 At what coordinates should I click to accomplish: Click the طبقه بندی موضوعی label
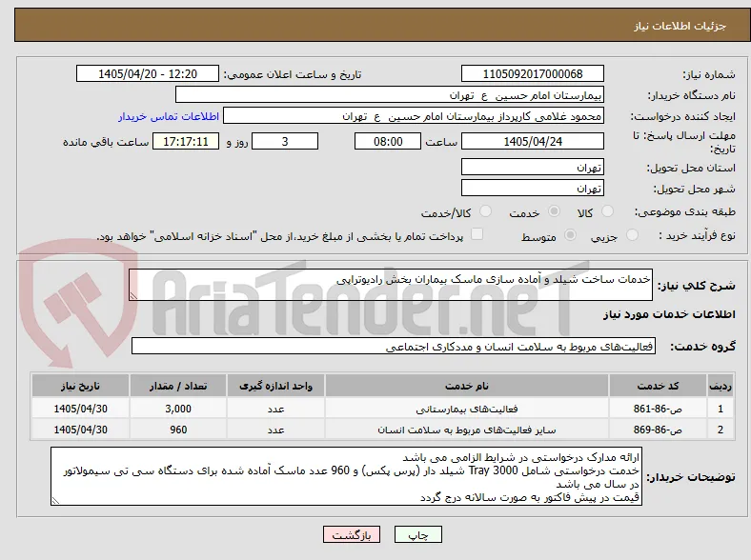coord(685,211)
